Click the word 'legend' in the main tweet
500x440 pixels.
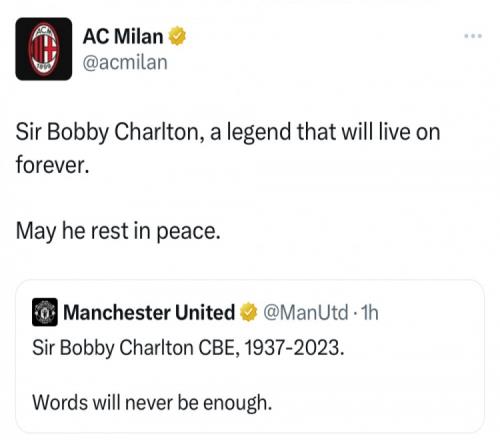coord(259,133)
